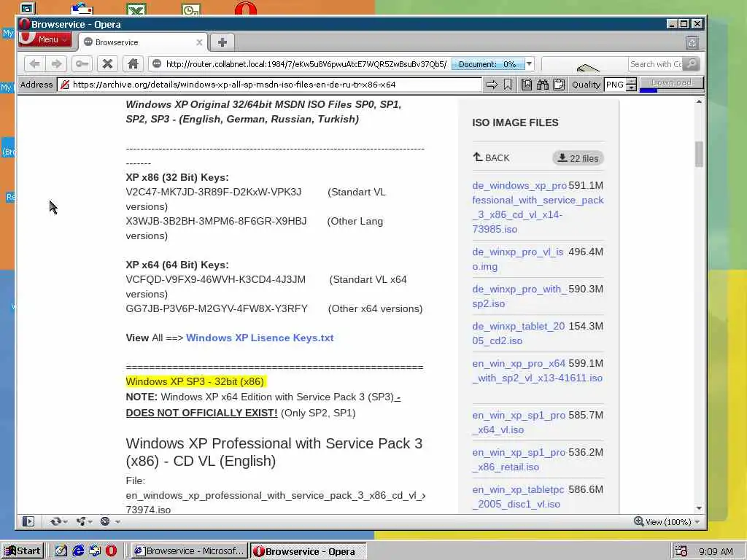Click the clipboard icon
Screen dimensions: 747x560
click(x=559, y=85)
